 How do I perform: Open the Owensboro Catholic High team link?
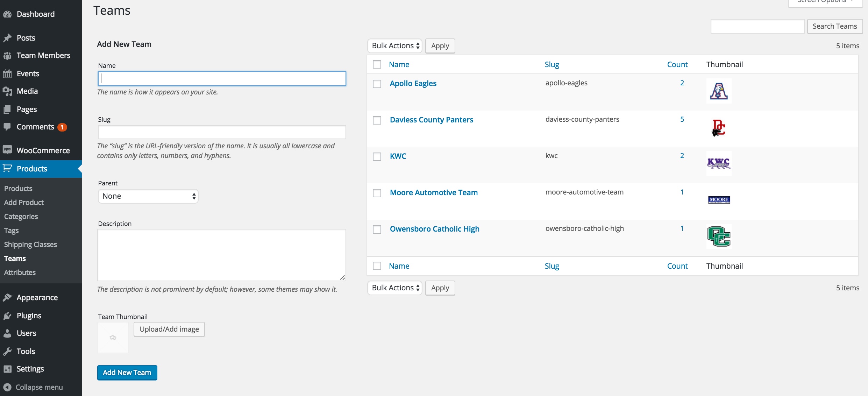click(x=434, y=229)
